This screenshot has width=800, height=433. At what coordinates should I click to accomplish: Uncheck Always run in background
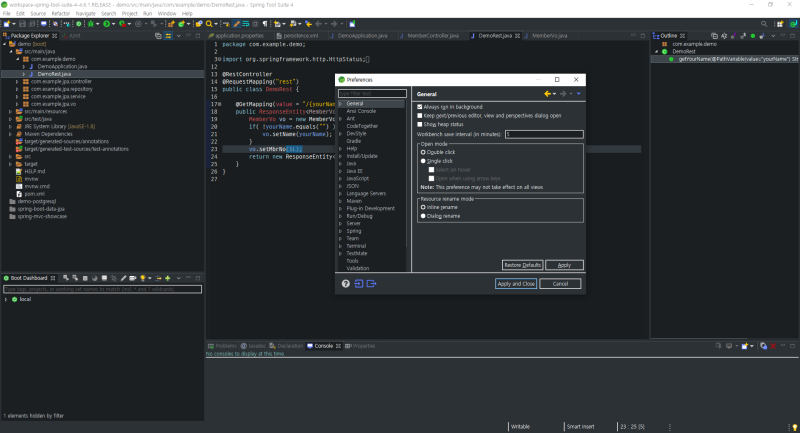[x=420, y=106]
